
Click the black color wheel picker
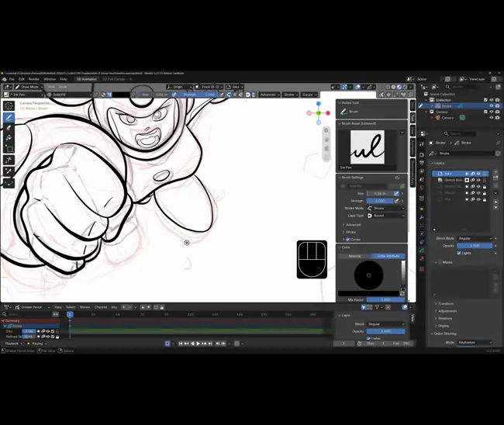click(x=368, y=275)
